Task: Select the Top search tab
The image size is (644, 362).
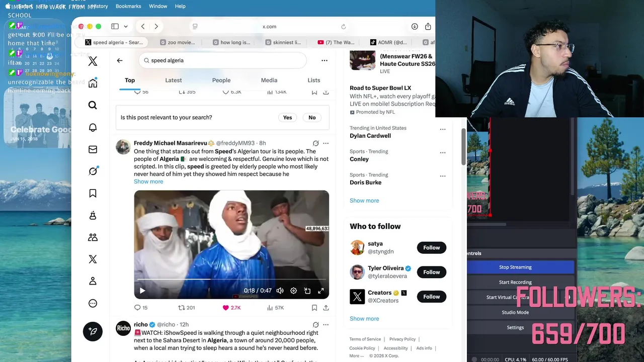Action: (130, 80)
